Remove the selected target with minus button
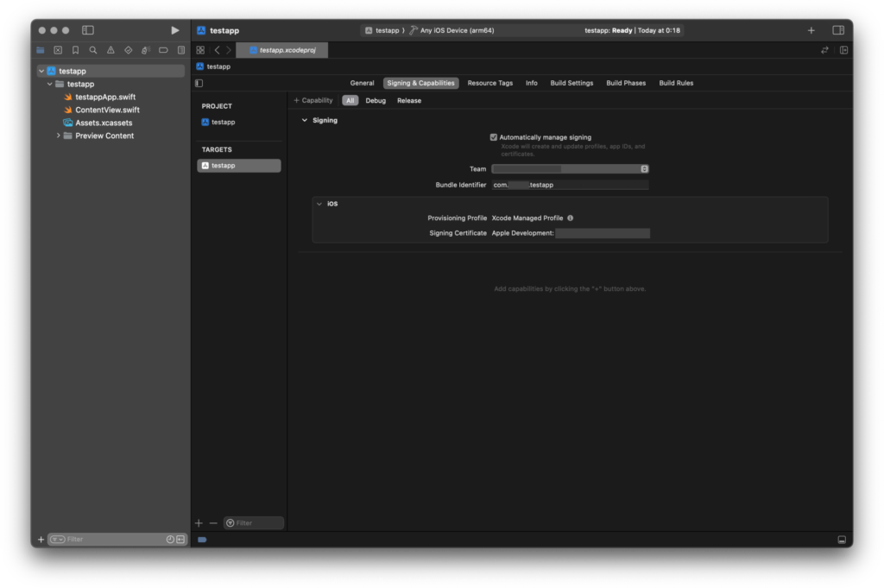This screenshot has height=588, width=884. tap(213, 523)
